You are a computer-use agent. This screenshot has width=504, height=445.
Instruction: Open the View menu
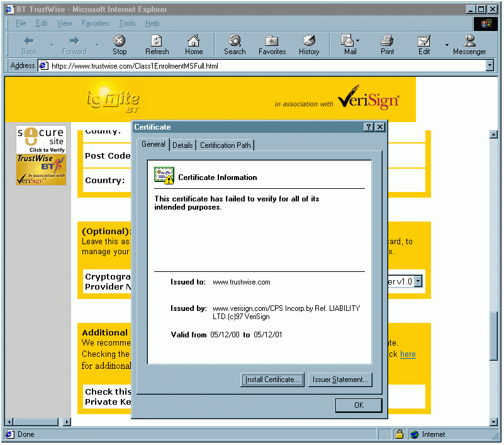coord(64,23)
